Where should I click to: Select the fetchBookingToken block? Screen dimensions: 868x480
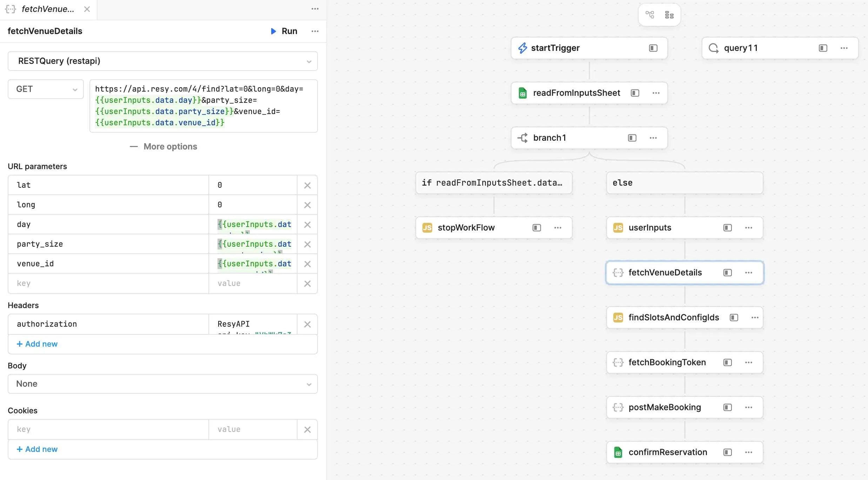685,362
